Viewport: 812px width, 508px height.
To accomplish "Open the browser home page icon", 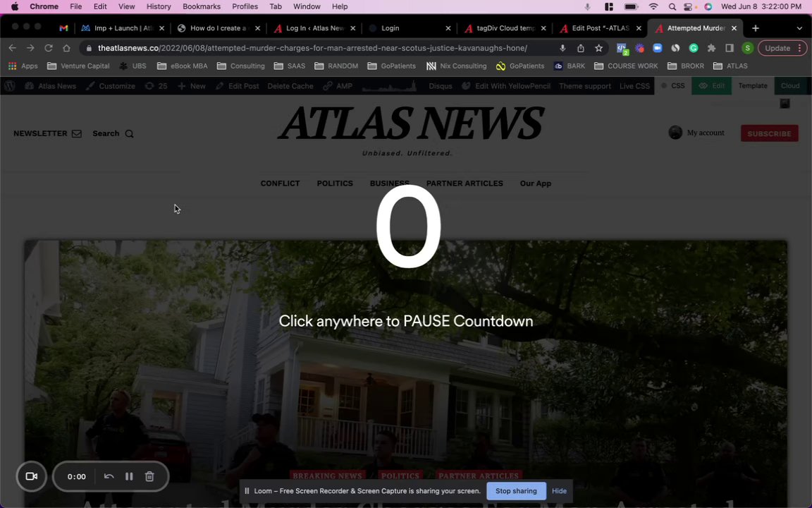I will click(66, 48).
